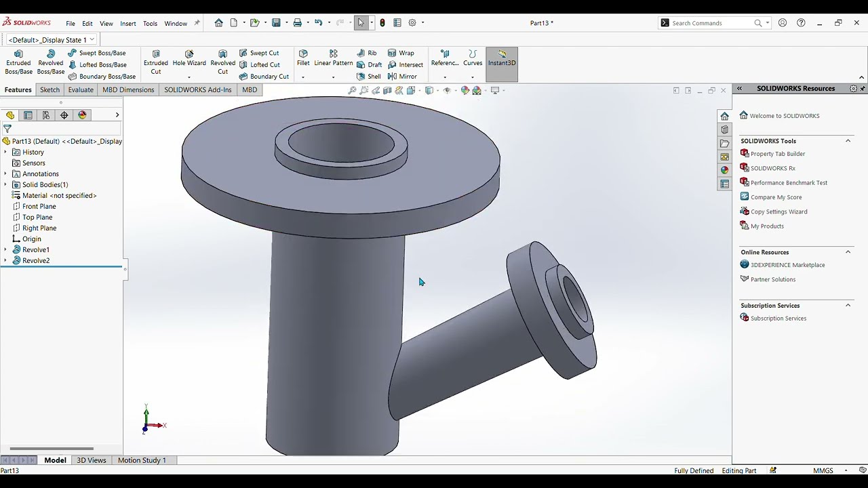Expand the Annotations tree node
Image resolution: width=868 pixels, height=488 pixels.
click(5, 174)
